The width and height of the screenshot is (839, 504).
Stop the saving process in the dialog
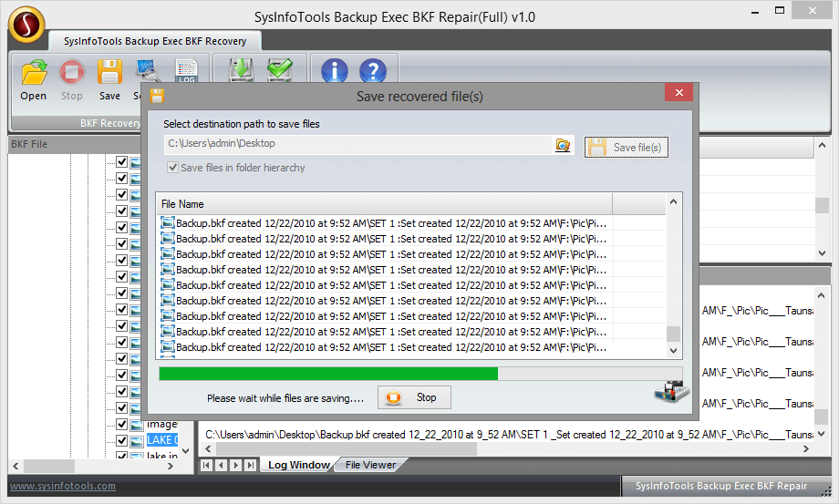[x=414, y=397]
